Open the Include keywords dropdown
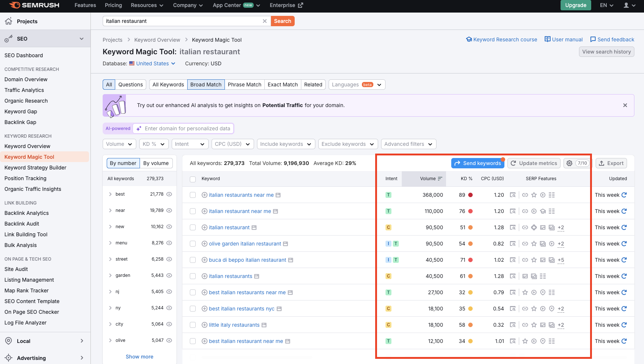The image size is (644, 364). point(286,144)
